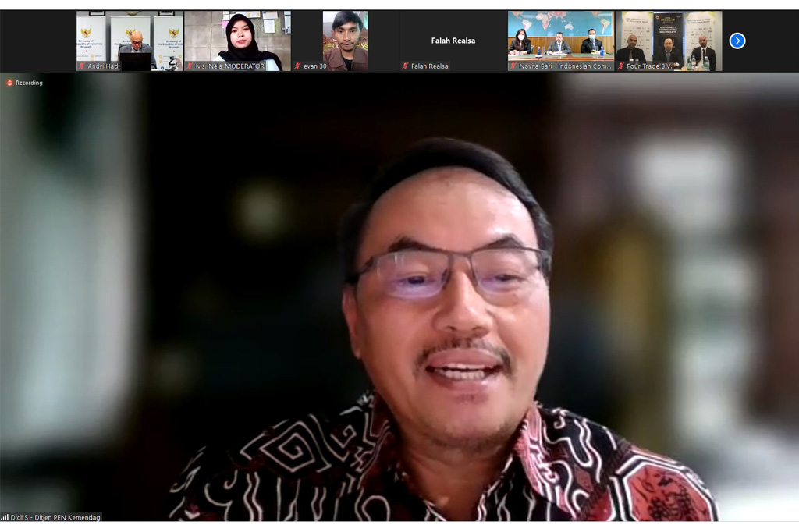Click muted mic icon on Falah Realsa tile
This screenshot has height=532, width=799.
pos(405,66)
